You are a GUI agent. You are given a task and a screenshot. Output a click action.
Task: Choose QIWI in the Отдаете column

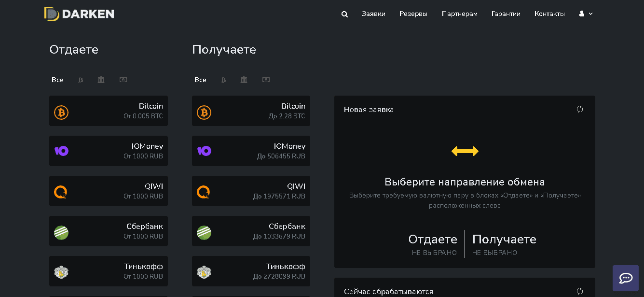pos(108,191)
